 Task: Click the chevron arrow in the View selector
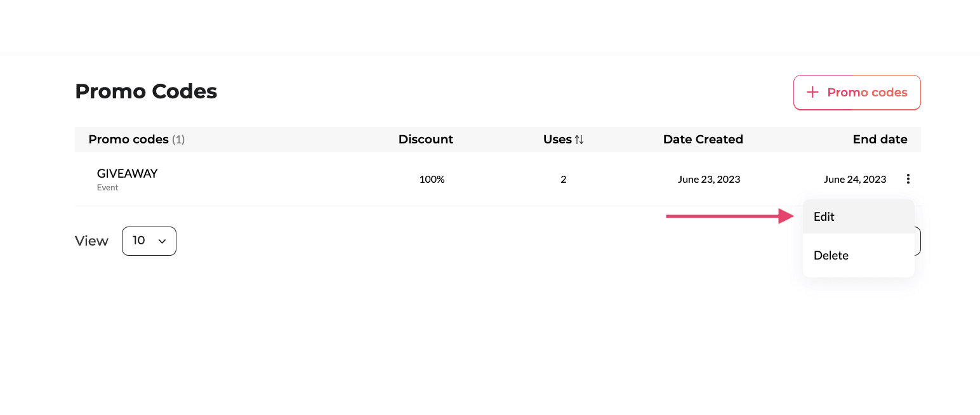tap(162, 241)
